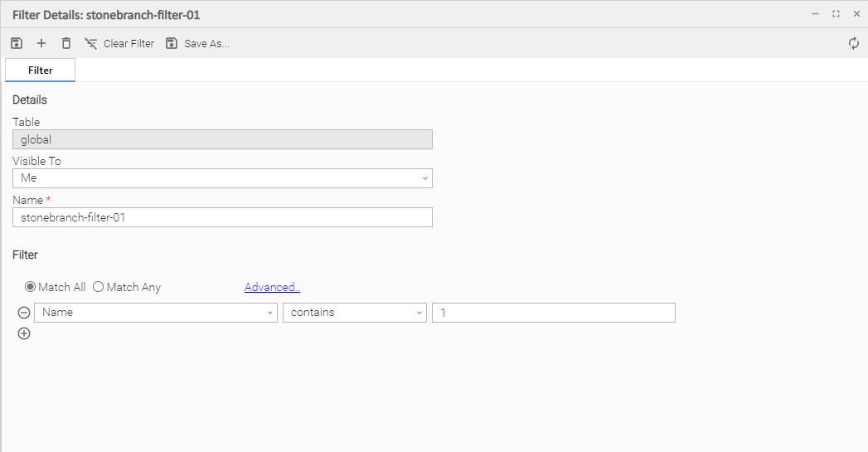The image size is (868, 452).
Task: Add a new filter condition row
Action: point(24,333)
